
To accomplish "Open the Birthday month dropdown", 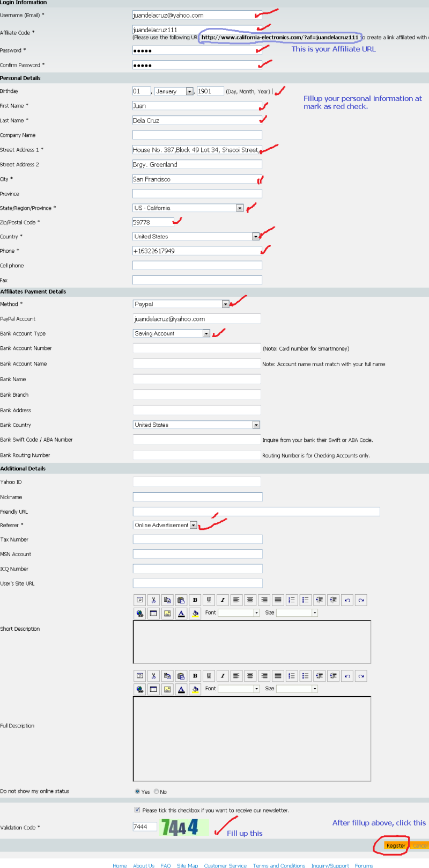I will pos(174,91).
